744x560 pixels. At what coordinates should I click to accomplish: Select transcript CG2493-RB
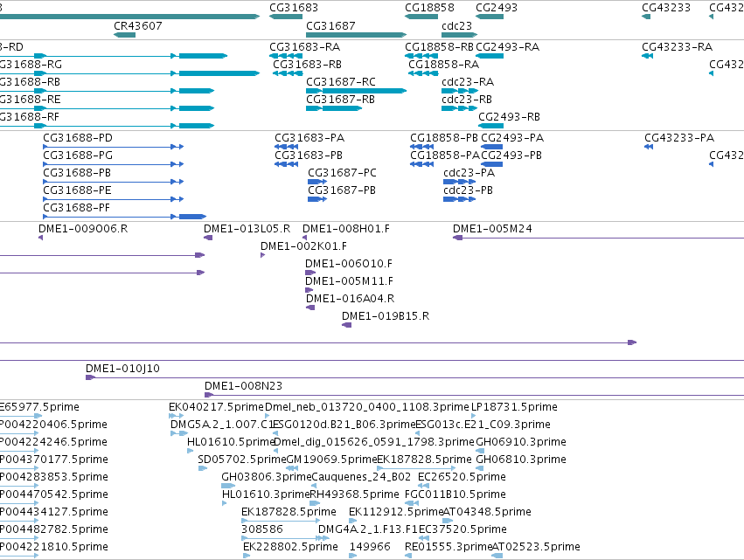(509, 117)
